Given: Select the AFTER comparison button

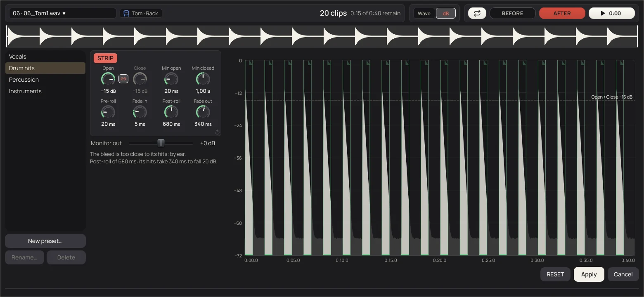Looking at the screenshot, I should (x=562, y=13).
